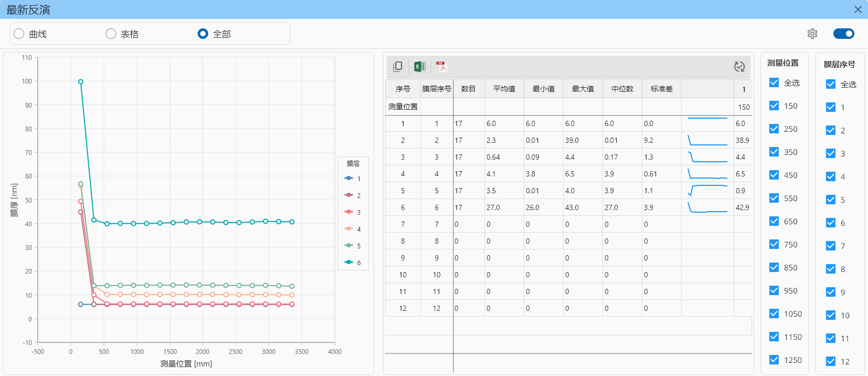This screenshot has width=868, height=376.
Task: Uncheck film layer 12 checkbox
Action: pyautogui.click(x=831, y=361)
